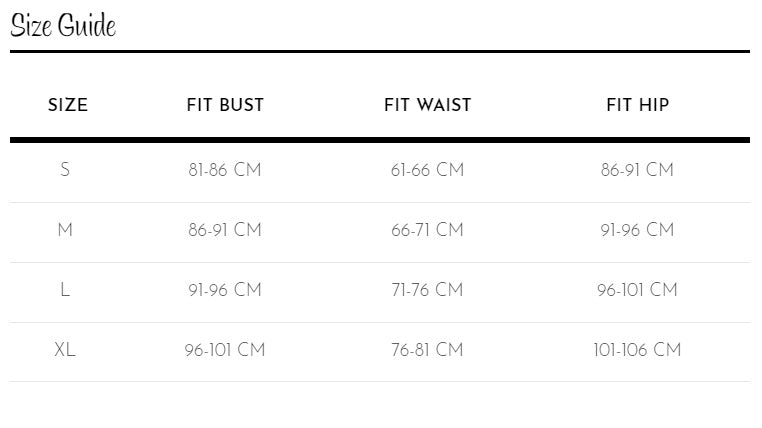Screen dimensions: 762x428
Task: Click the L size row label
Action: [65, 291]
